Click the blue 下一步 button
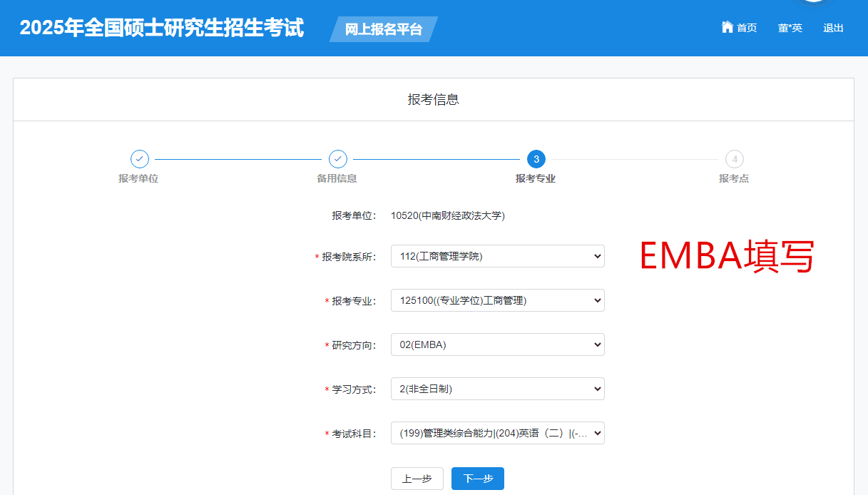The image size is (868, 495). 478,479
